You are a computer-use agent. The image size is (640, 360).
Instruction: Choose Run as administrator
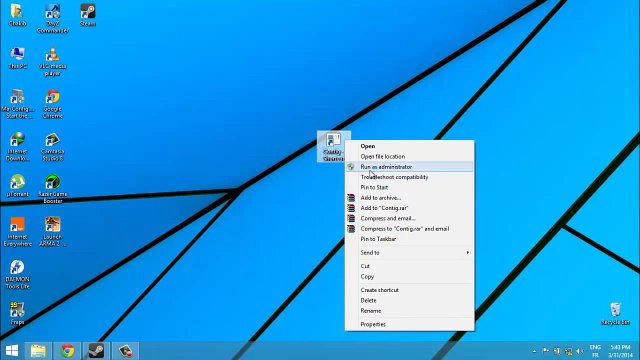409,167
